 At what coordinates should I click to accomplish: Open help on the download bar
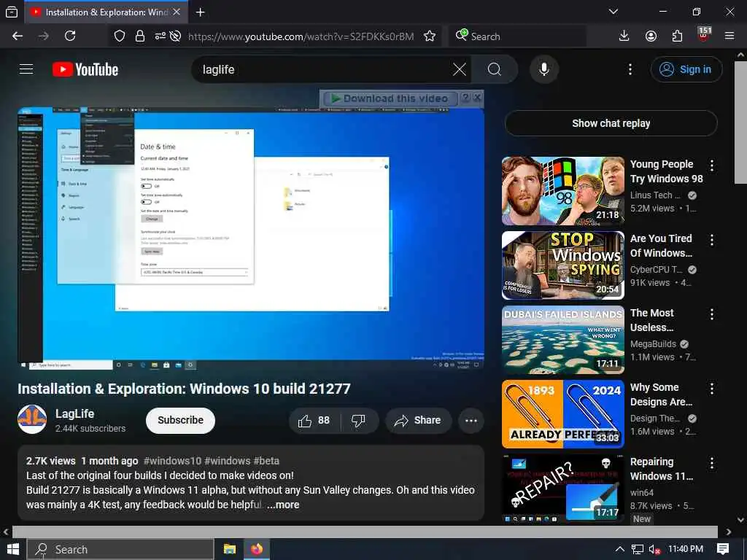tap(465, 98)
